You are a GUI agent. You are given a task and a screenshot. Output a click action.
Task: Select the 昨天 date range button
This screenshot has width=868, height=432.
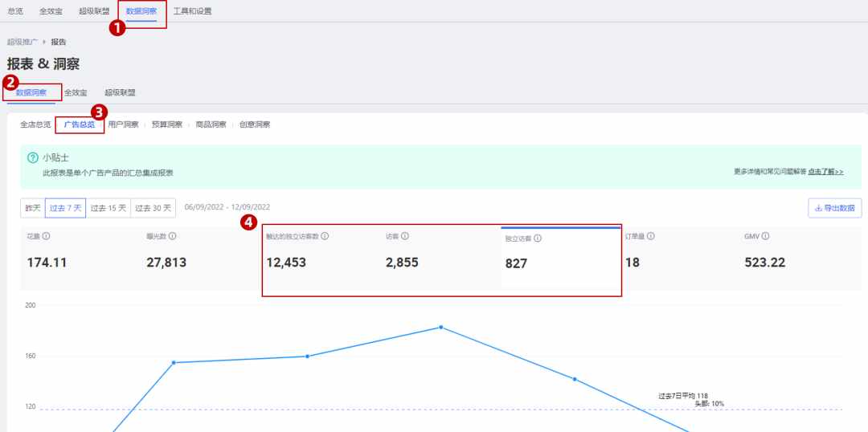tap(33, 209)
